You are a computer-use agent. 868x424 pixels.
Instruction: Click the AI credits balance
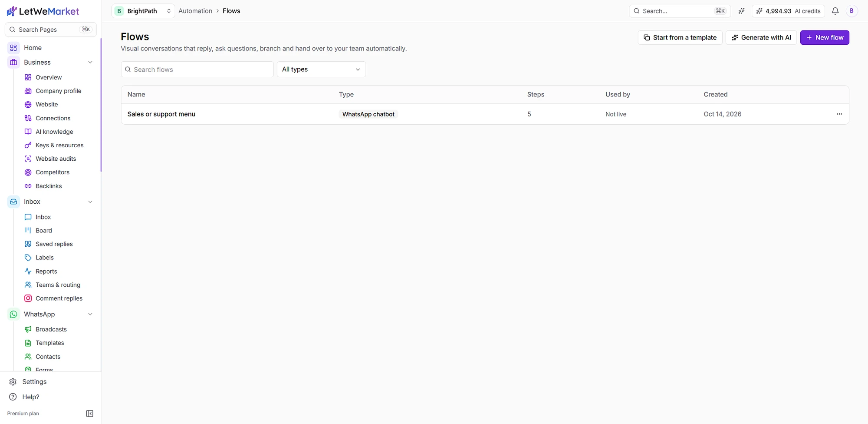point(789,11)
